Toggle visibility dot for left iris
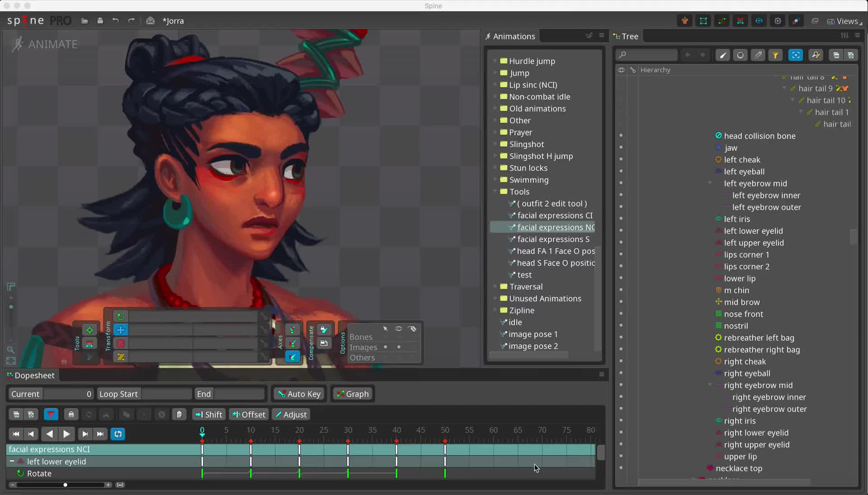868x495 pixels. pos(621,219)
